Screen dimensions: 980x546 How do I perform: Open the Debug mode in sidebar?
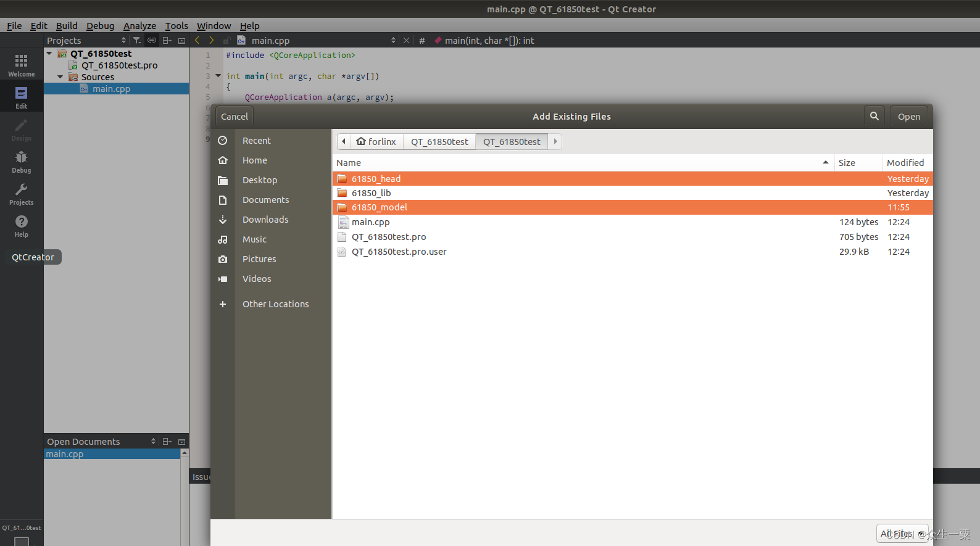[x=21, y=161]
